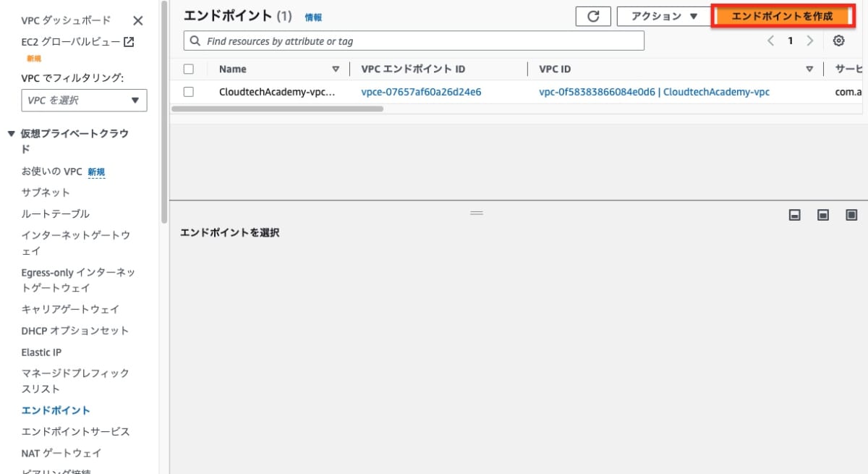Open the アクション dropdown menu
The height and width of the screenshot is (474, 868).
[x=664, y=16]
